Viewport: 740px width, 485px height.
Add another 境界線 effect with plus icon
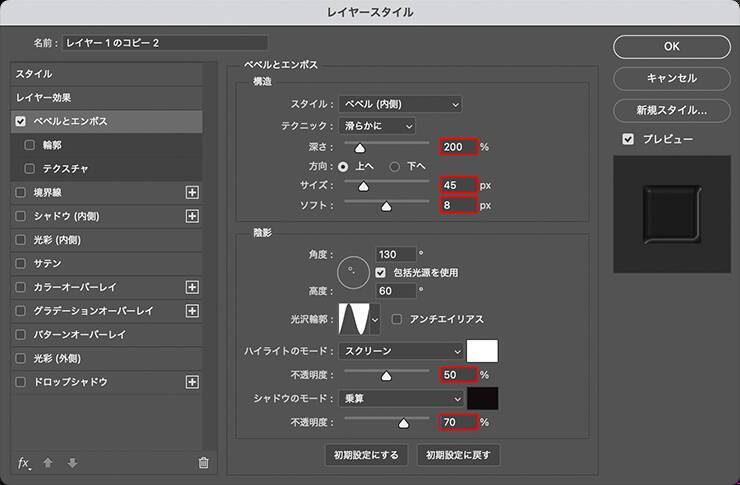pyautogui.click(x=193, y=192)
